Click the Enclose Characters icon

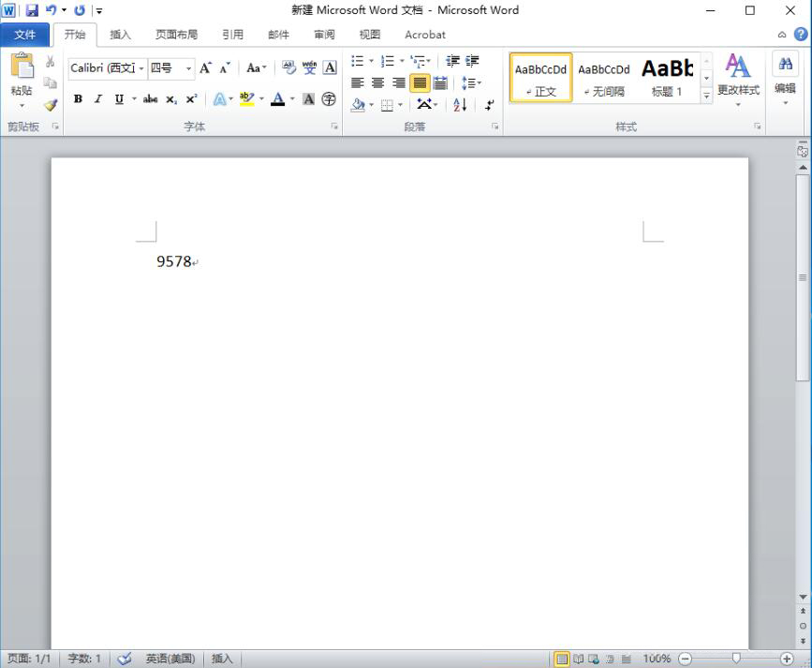pyautogui.click(x=329, y=99)
